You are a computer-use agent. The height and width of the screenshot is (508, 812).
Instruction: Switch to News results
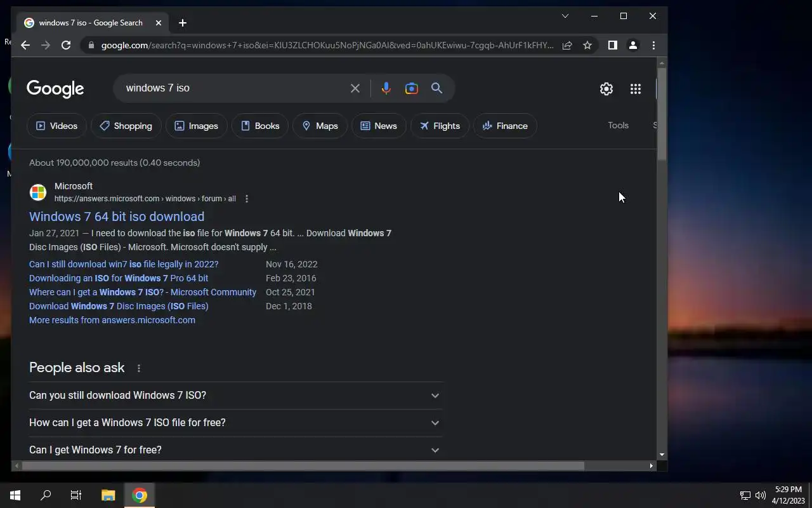(x=379, y=126)
